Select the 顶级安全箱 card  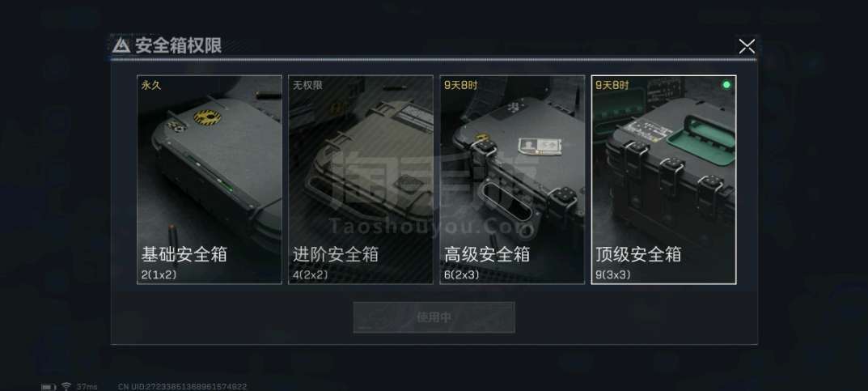[x=663, y=180]
